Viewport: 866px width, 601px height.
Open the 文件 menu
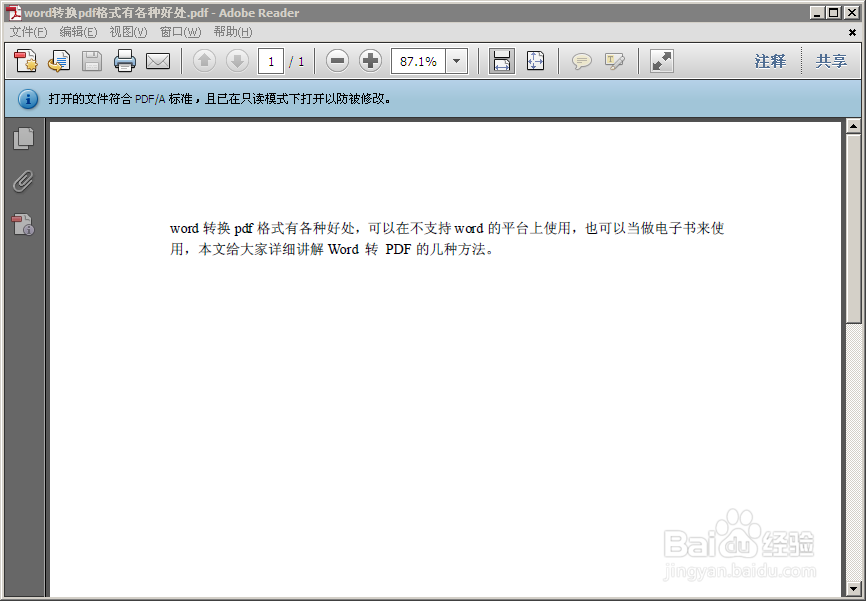click(x=28, y=32)
